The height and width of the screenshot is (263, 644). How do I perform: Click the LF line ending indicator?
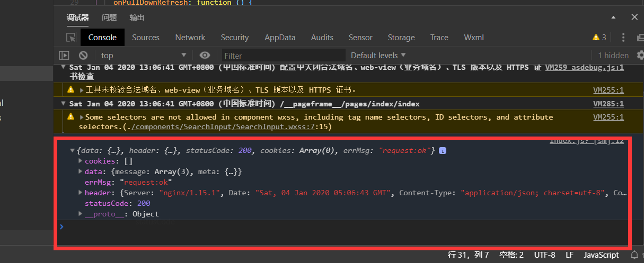[569, 255]
